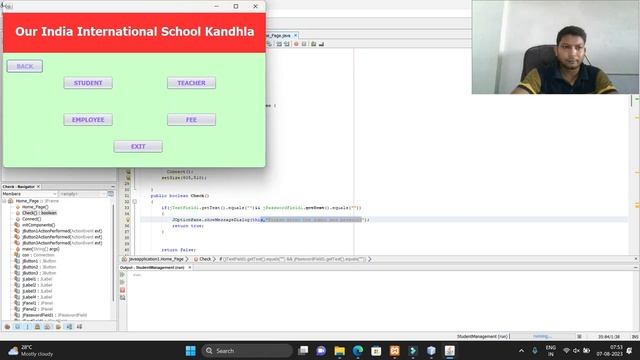Close the Output StudentManagement run tab
This screenshot has height=360, width=640.
189,267
